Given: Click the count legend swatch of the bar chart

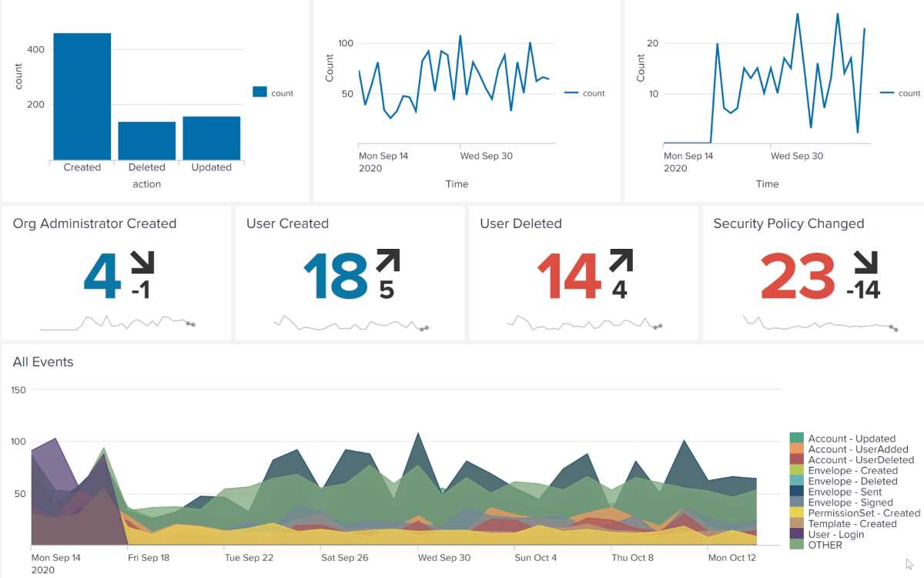Looking at the screenshot, I should [259, 92].
